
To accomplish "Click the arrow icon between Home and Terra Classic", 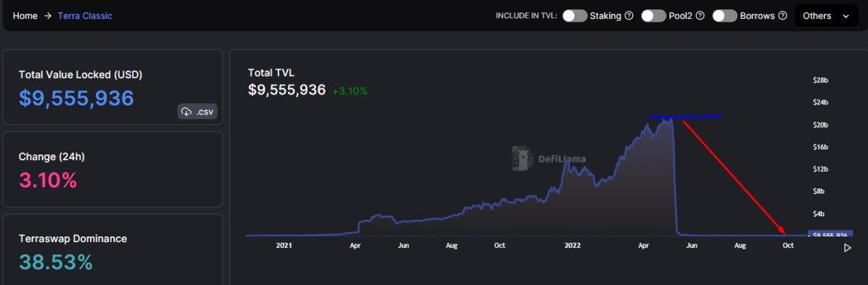I will pos(48,16).
